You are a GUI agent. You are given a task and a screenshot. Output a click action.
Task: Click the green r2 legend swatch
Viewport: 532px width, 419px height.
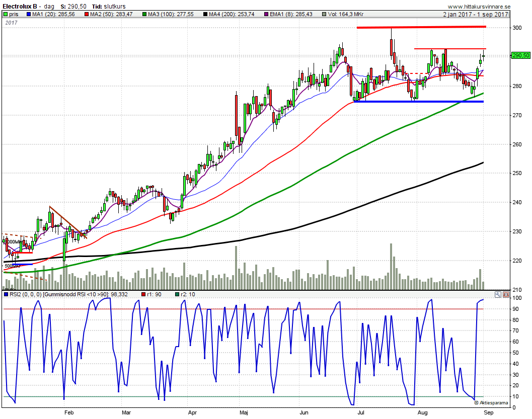pyautogui.click(x=177, y=294)
